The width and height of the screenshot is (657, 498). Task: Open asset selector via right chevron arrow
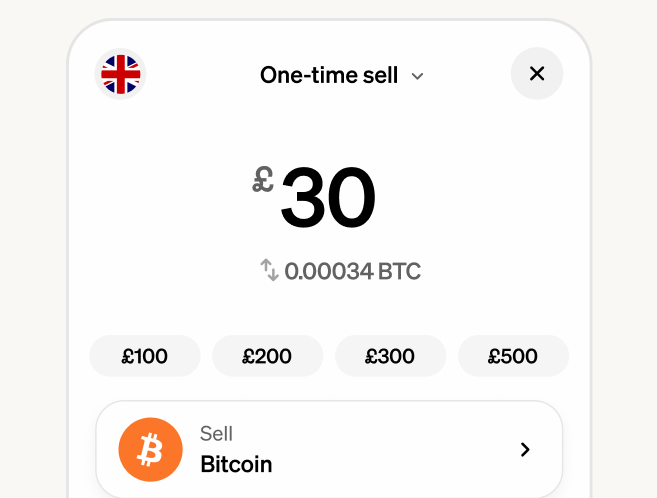pos(525,450)
